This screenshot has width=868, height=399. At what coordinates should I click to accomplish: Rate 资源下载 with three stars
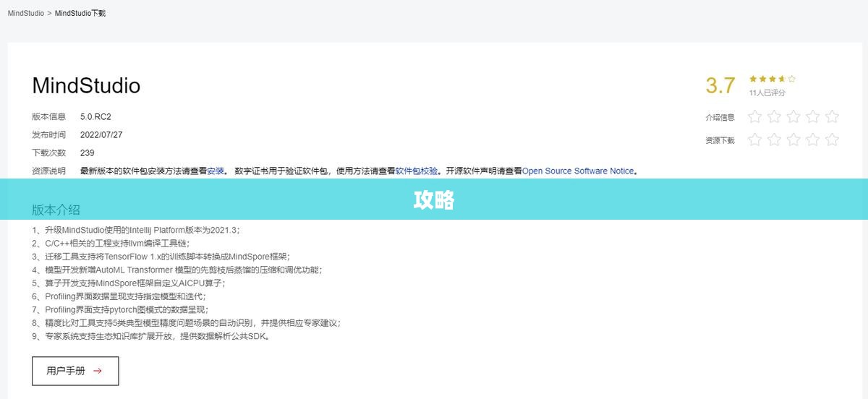[x=793, y=140]
